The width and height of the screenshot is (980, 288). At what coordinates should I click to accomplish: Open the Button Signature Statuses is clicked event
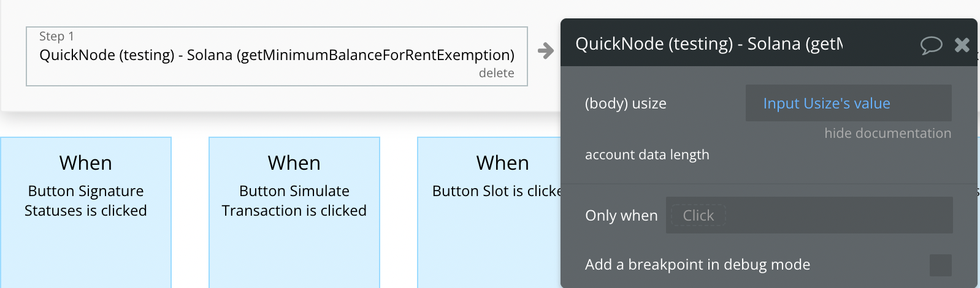[x=86, y=212]
